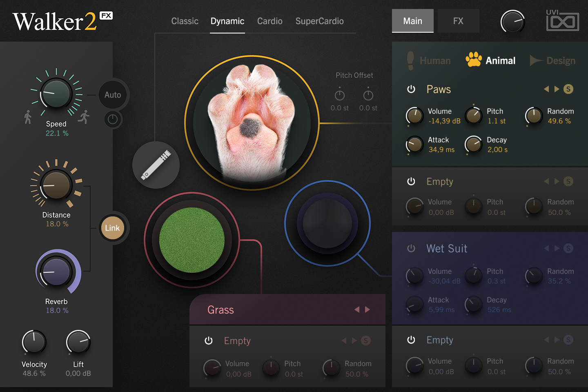The height and width of the screenshot is (392, 588).
Task: Click the Reverb knob
Action: click(56, 272)
